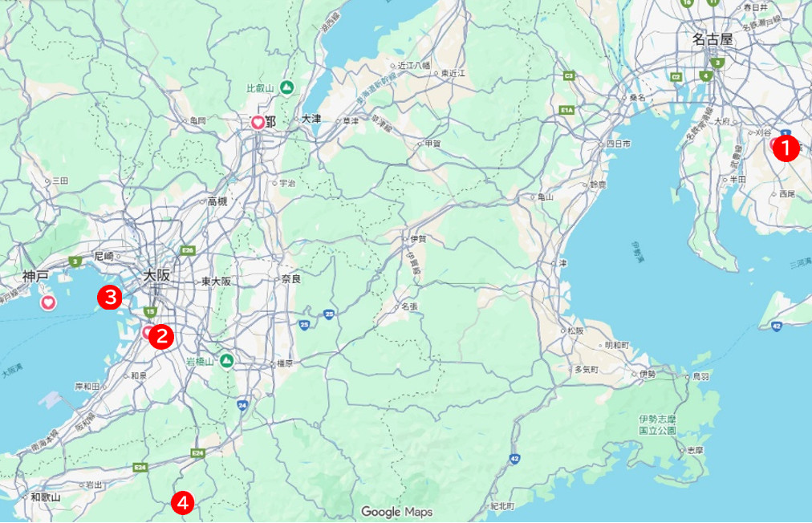
Task: Select the 奈良 city label
Action: pyautogui.click(x=290, y=279)
